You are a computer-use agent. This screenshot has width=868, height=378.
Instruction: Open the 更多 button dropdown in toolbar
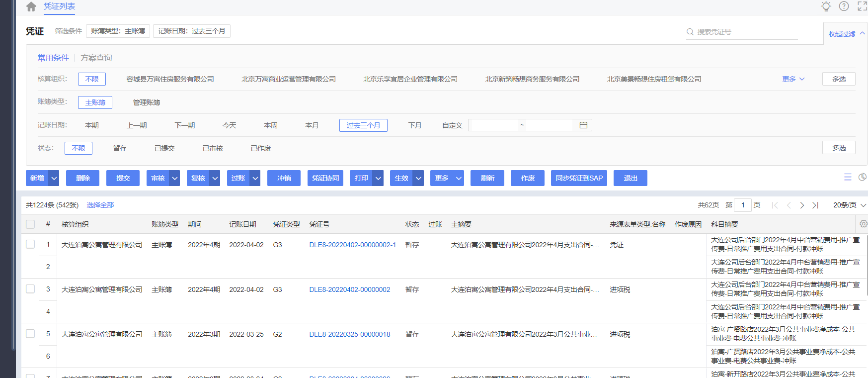pos(447,178)
